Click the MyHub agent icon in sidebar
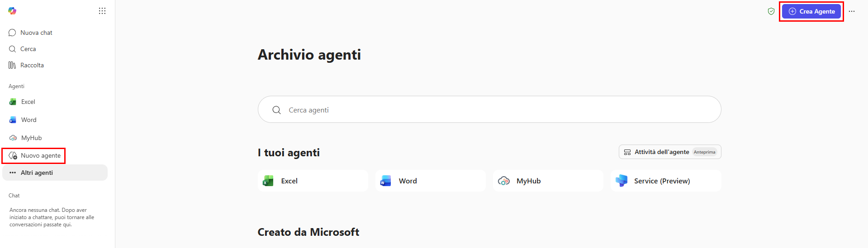Viewport: 868px width, 248px height. (13, 138)
